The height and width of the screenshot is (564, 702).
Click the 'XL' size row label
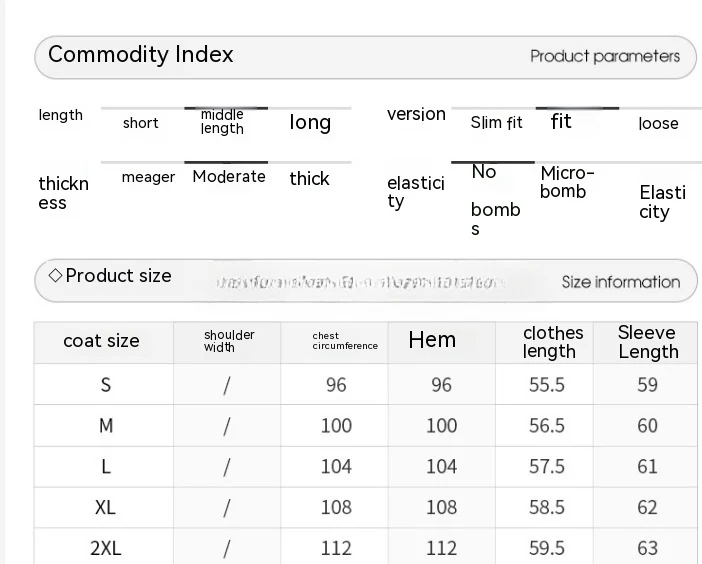pyautogui.click(x=105, y=508)
